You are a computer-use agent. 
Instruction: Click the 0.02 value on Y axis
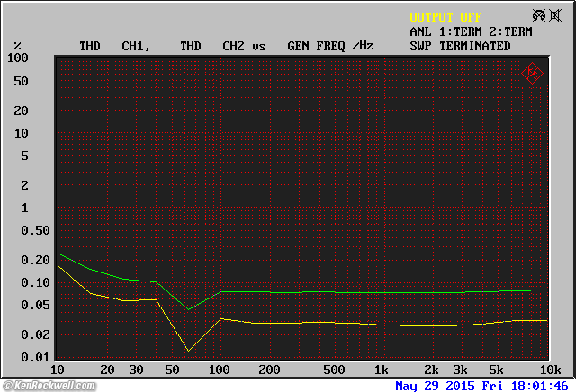35,334
